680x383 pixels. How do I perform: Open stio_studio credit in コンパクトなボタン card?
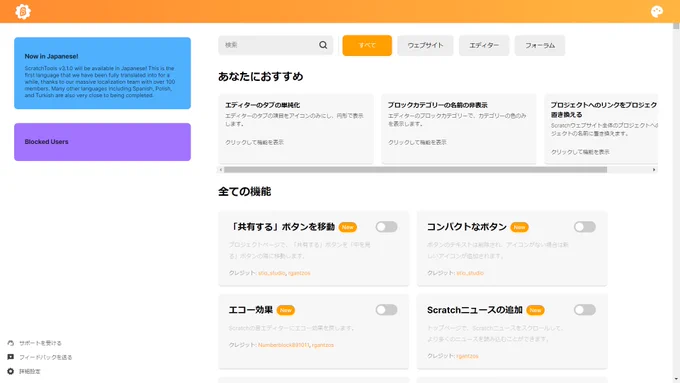click(x=470, y=273)
